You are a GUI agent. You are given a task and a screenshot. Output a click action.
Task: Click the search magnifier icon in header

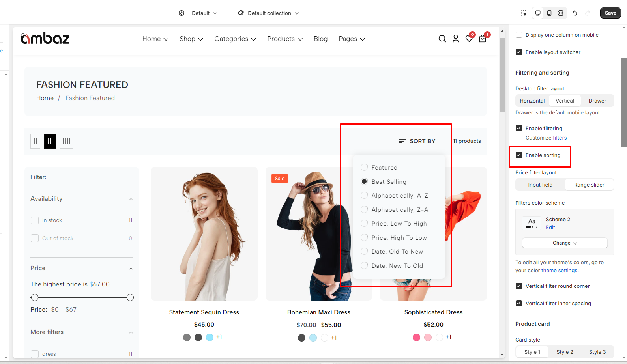tap(442, 39)
